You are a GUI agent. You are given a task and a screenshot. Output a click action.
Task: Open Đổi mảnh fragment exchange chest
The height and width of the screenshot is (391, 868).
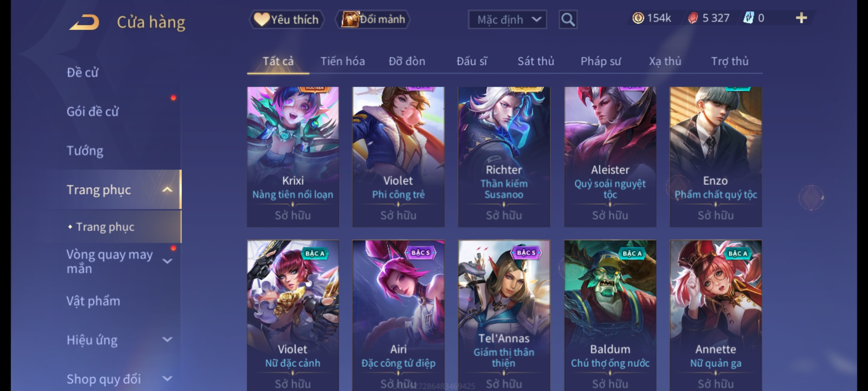coord(373,20)
